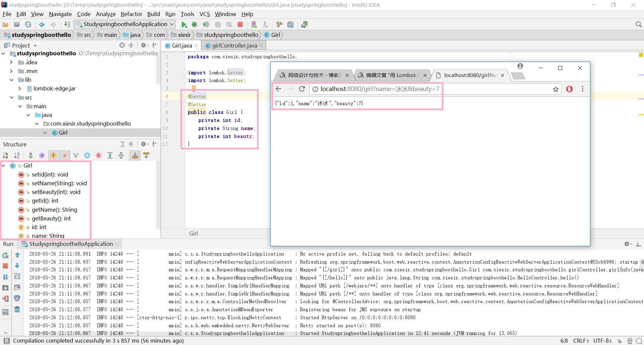
Task: Rerun StudyspringboothelloApplication in the Run panel
Action: (5, 256)
